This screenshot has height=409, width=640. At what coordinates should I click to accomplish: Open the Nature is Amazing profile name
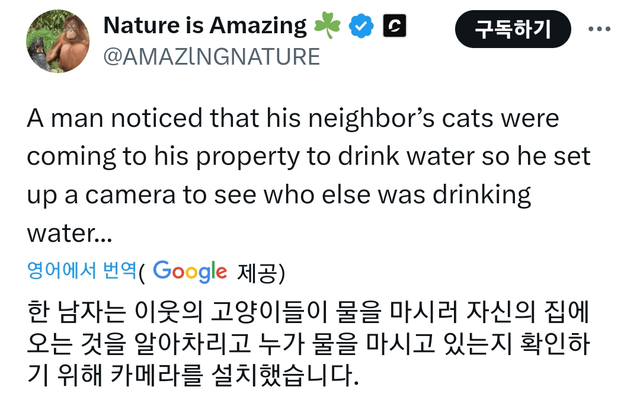tap(205, 26)
